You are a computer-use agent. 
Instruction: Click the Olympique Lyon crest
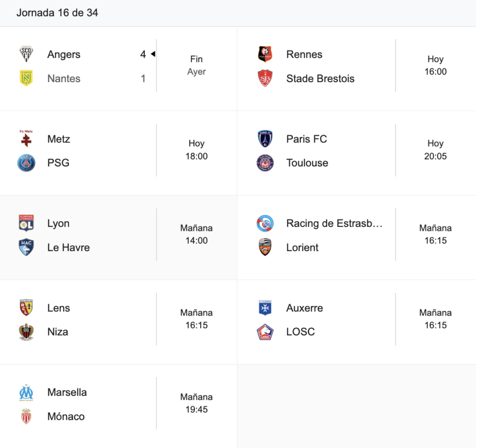click(26, 223)
